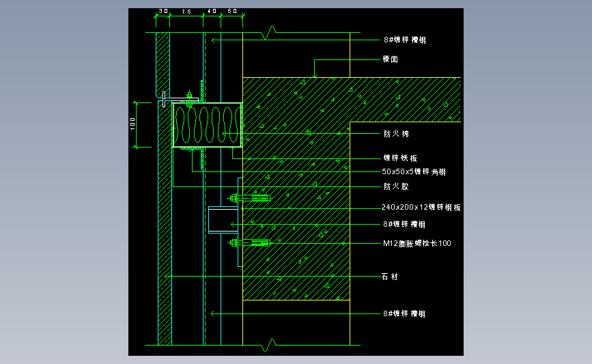The width and height of the screenshot is (592, 364).
Task: Select the fireproof cotton insulation block
Action: coord(208,125)
